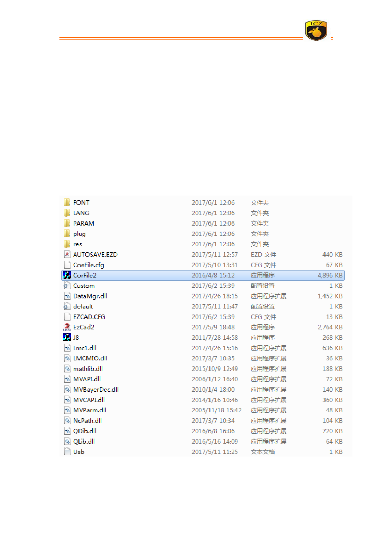Select the FONT folder icon

(67, 203)
